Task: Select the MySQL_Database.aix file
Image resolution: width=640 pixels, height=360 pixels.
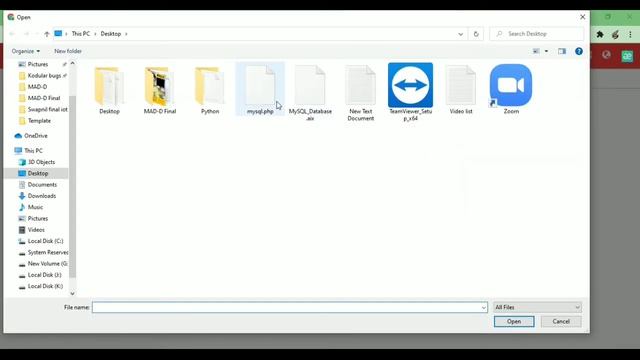Action: point(310,92)
